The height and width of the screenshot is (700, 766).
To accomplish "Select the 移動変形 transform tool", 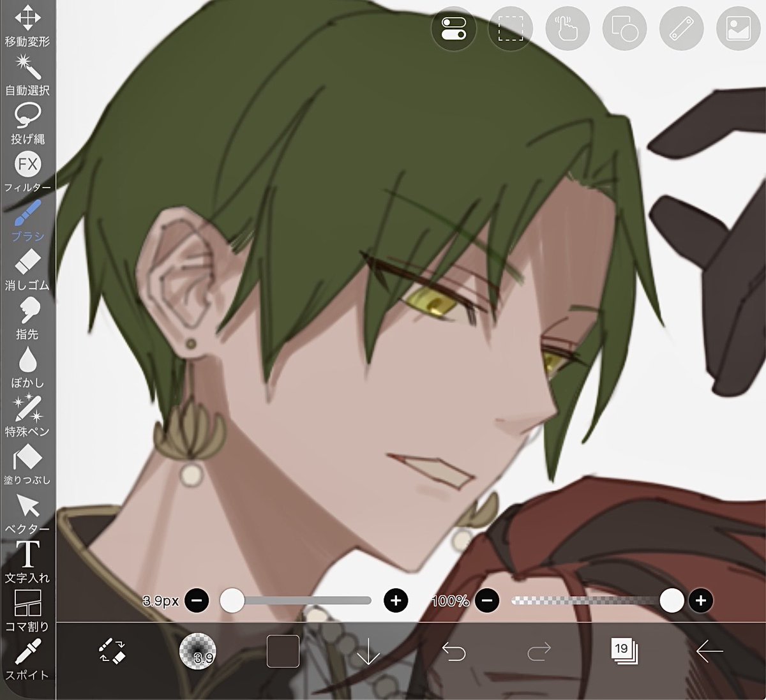I will point(27,26).
